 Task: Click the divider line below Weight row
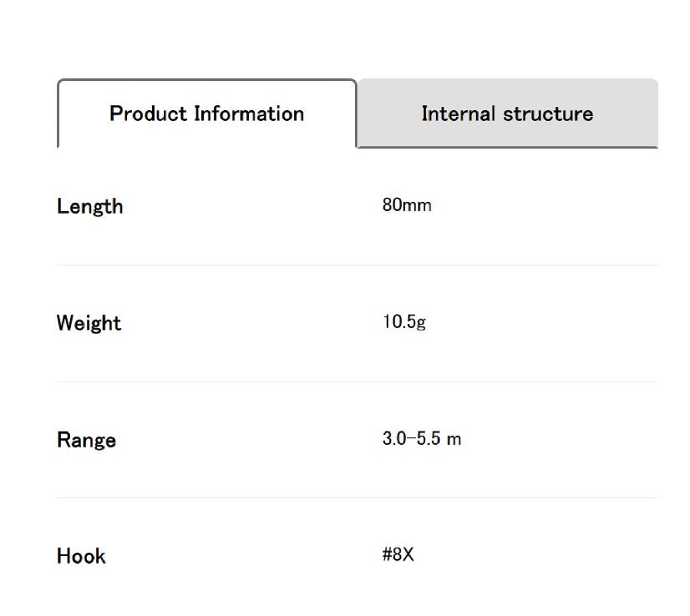357,381
